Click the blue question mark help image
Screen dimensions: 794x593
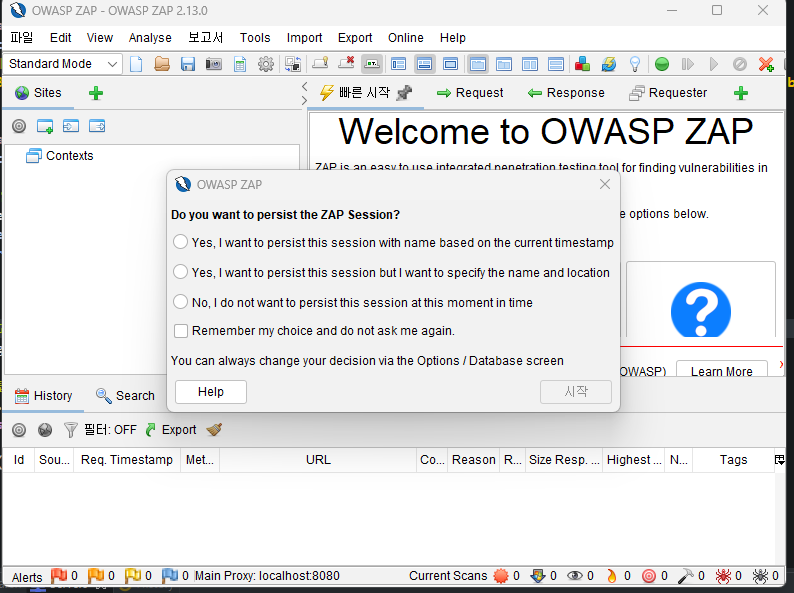tap(701, 309)
